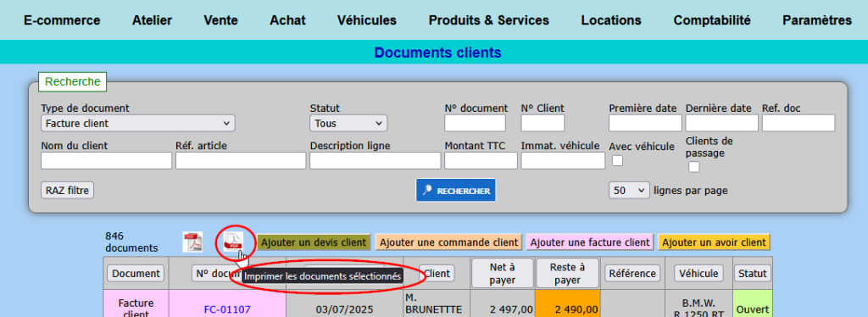868x317 pixels.
Task: Click the first PDF export icon
Action: point(193,242)
